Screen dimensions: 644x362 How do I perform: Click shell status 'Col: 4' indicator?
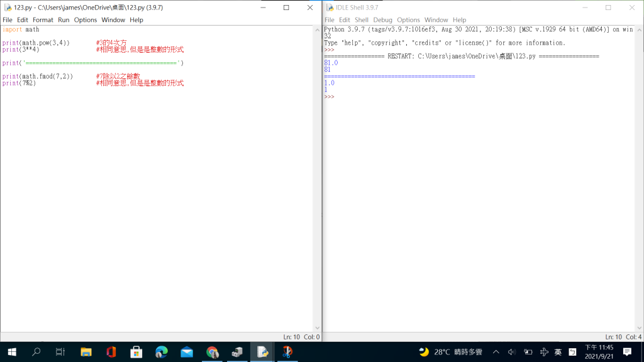(634, 337)
